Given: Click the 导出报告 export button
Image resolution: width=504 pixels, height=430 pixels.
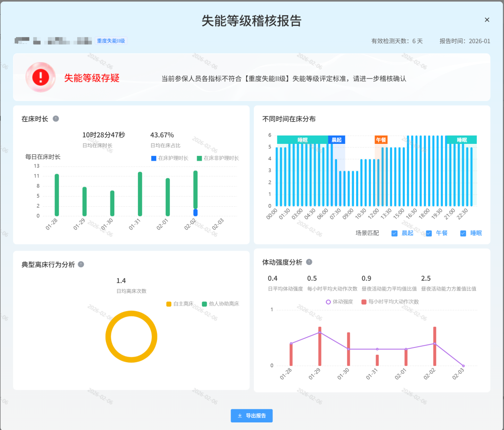Looking at the screenshot, I should coord(251,415).
